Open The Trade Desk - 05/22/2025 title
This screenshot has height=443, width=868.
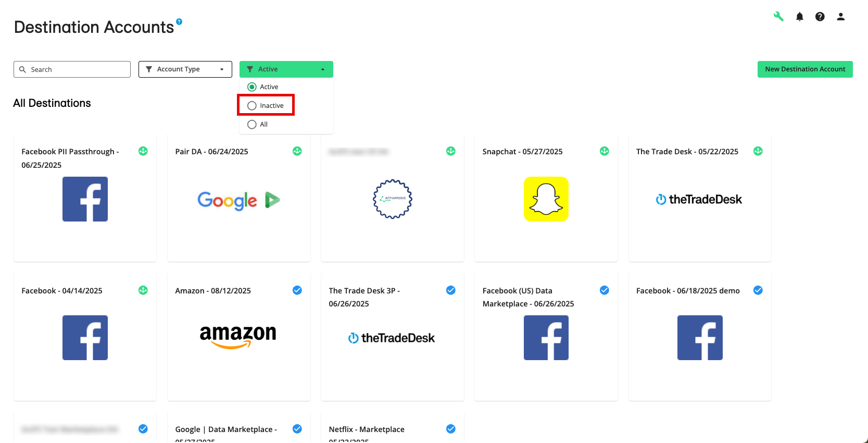[687, 152]
